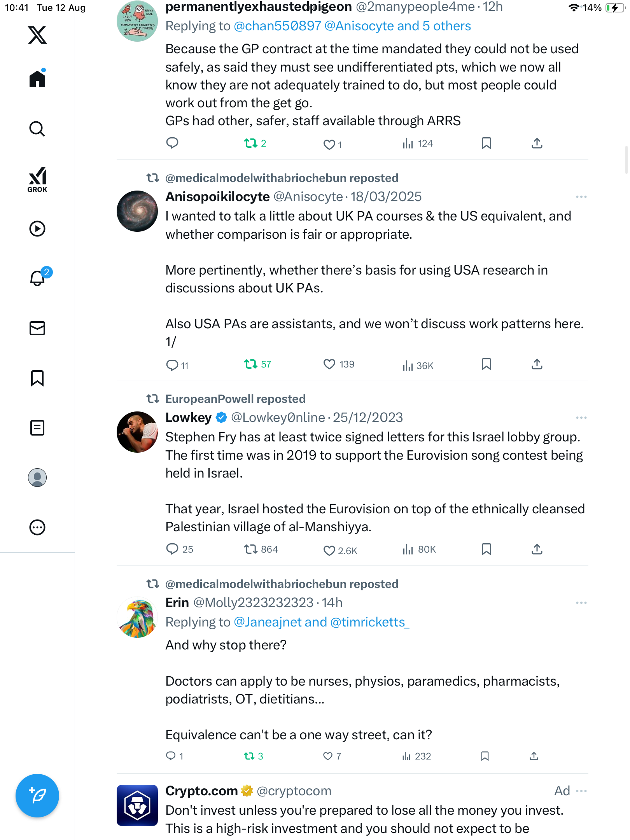Open Notifications bell with 2 badge

pyautogui.click(x=38, y=278)
